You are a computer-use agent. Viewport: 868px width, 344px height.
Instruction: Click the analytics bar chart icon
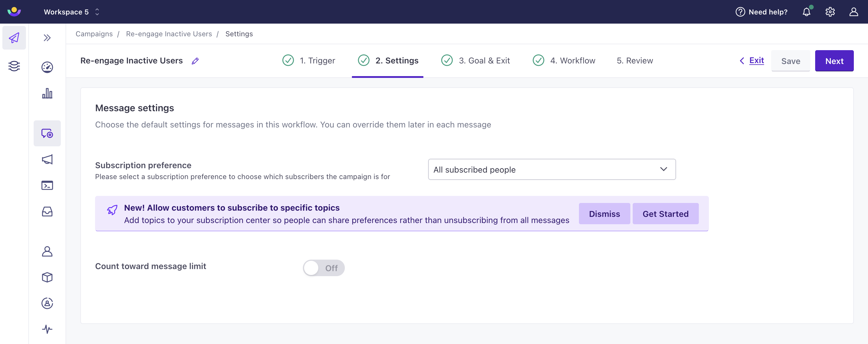(47, 94)
